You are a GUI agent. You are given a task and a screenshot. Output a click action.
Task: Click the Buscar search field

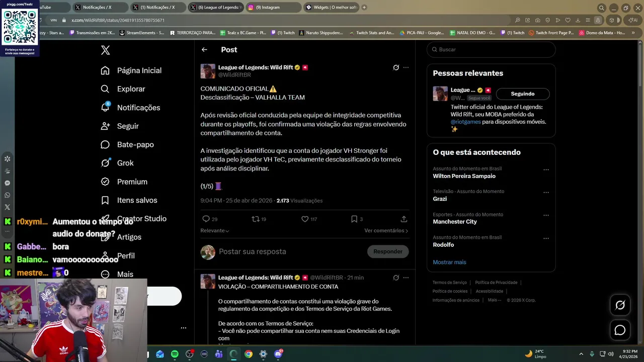click(x=491, y=49)
